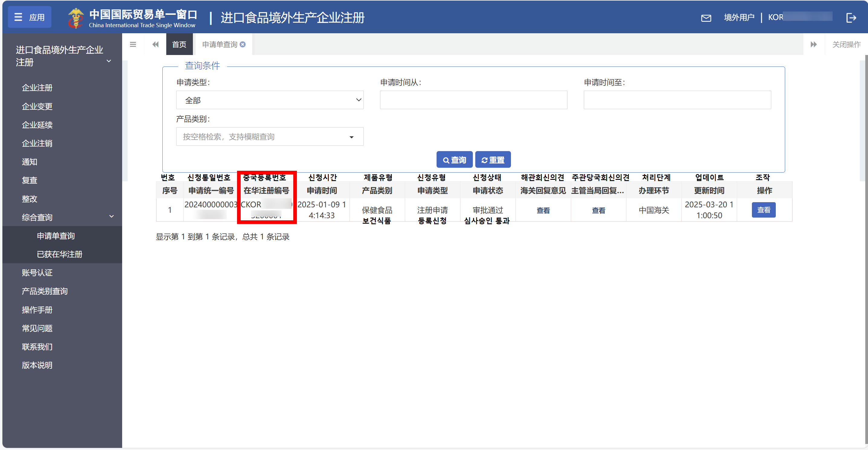Click the 境外用户 label in the header
Image resolution: width=868 pixels, height=450 pixels.
click(x=739, y=18)
